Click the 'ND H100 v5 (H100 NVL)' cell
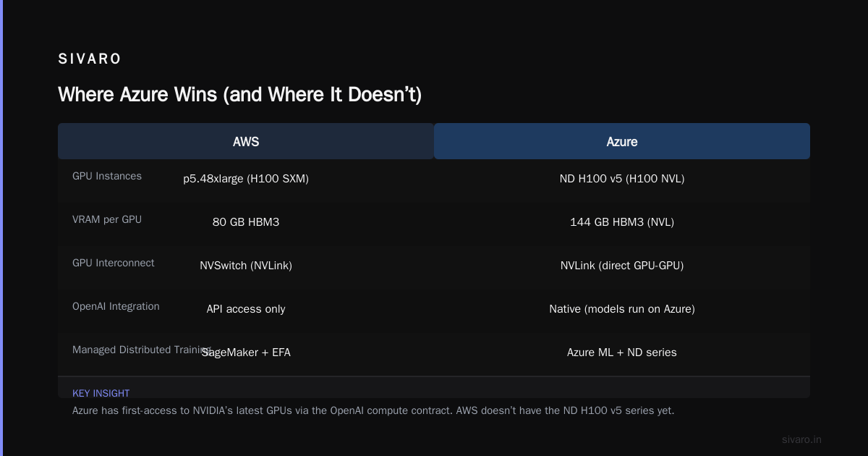 [622, 179]
